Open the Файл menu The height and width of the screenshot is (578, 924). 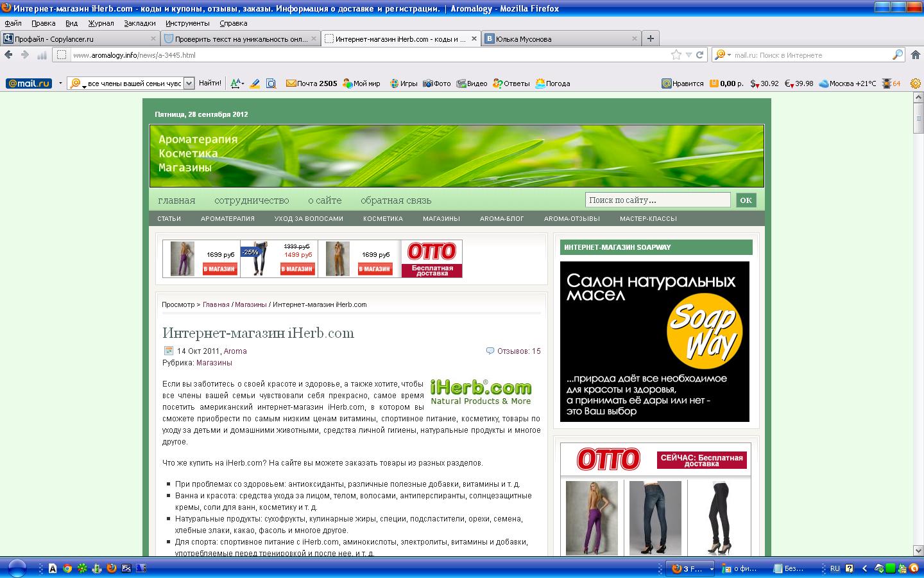[x=13, y=23]
